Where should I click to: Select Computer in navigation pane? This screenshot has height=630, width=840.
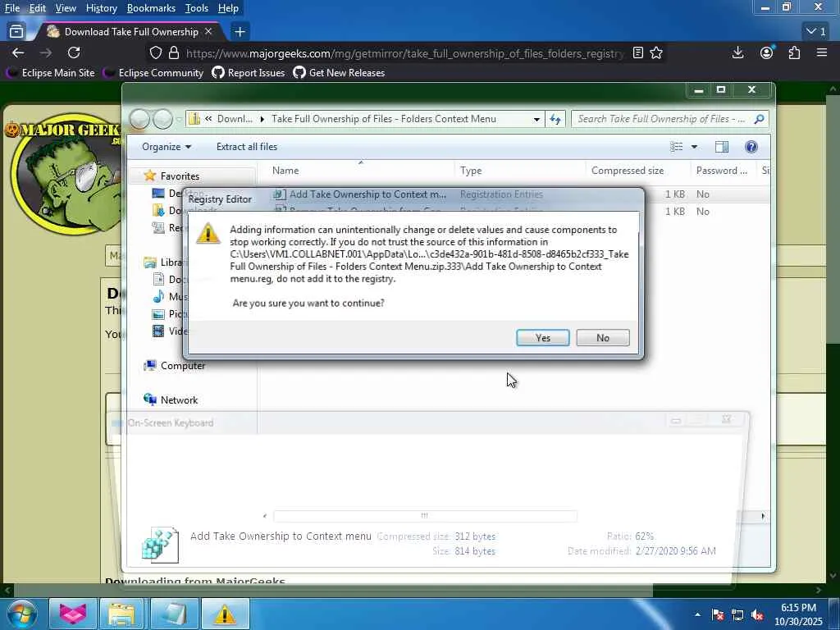(182, 366)
